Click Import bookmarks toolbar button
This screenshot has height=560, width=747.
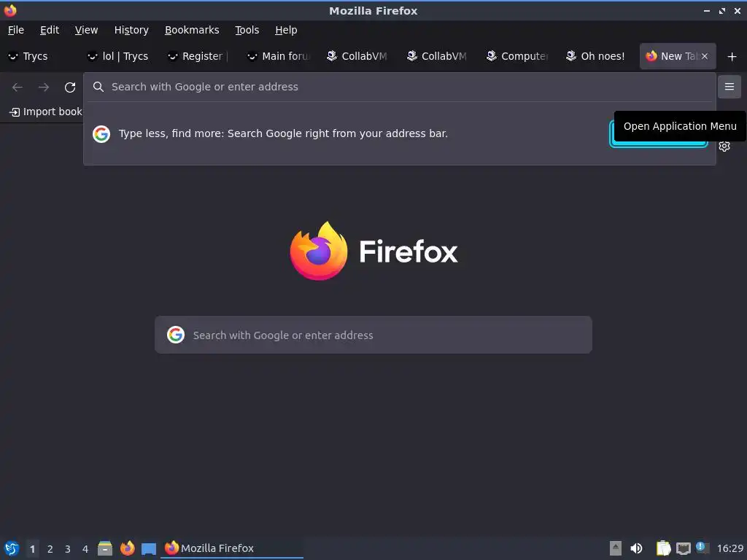(x=45, y=112)
